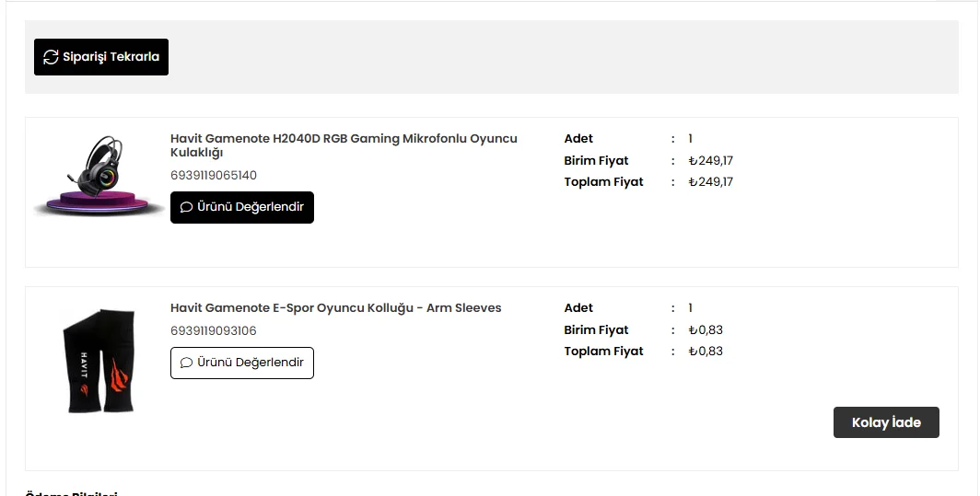The width and height of the screenshot is (980, 496).
Task: Click the refresh icon on Siparişi Tekrarla
Action: pyautogui.click(x=51, y=57)
